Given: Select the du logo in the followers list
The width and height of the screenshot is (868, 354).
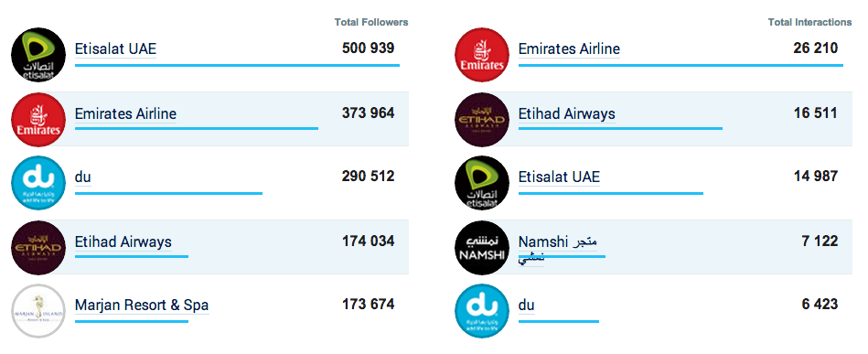Looking at the screenshot, I should 38,183.
